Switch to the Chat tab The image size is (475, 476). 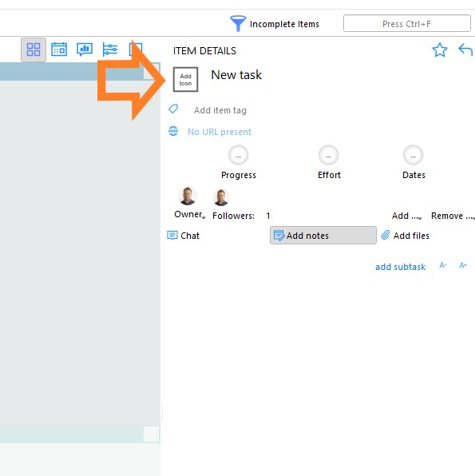[x=184, y=236]
